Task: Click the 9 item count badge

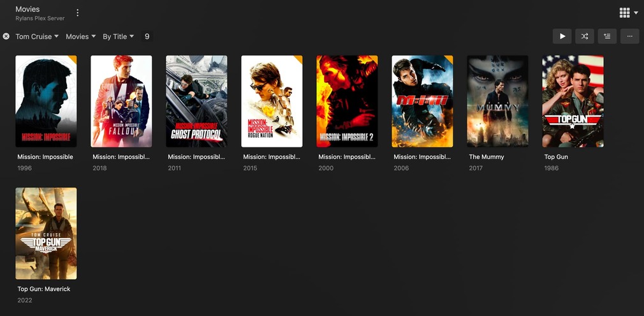Action: point(147,36)
